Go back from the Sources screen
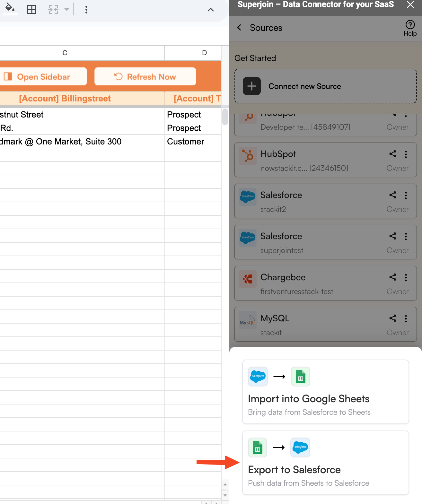422x504 pixels. tap(239, 28)
